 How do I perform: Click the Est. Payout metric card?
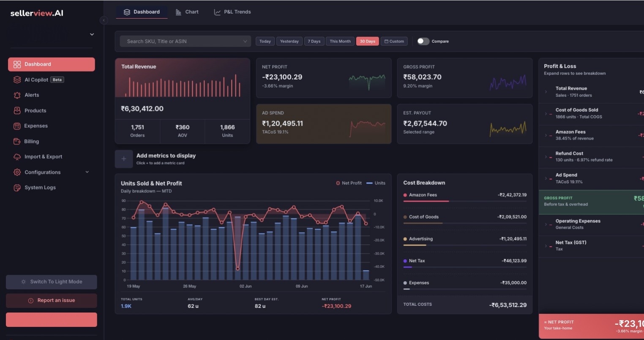(x=465, y=124)
